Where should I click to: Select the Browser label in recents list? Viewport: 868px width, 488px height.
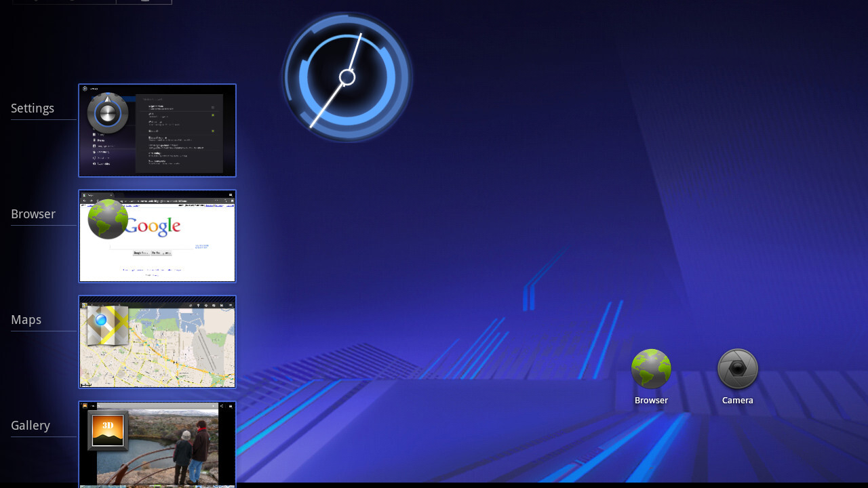[33, 214]
